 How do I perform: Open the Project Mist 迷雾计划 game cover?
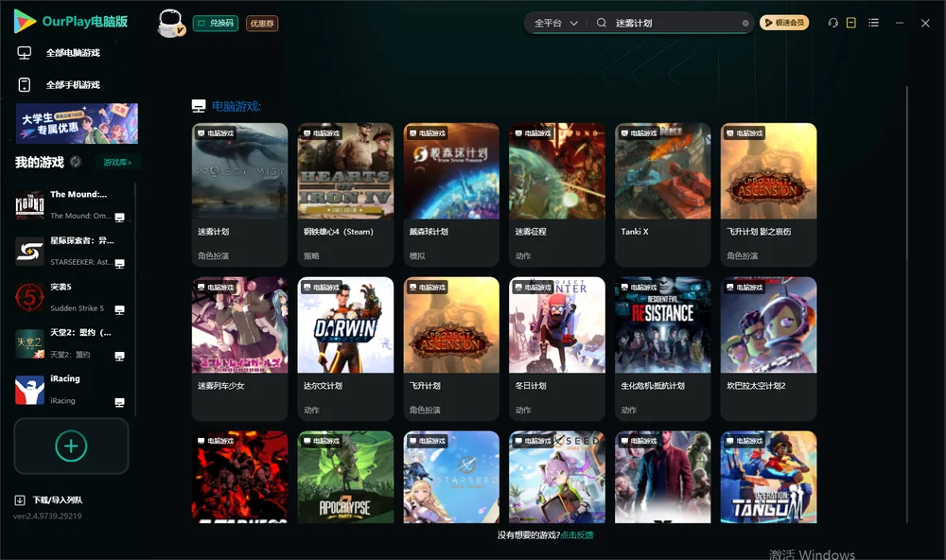239,171
